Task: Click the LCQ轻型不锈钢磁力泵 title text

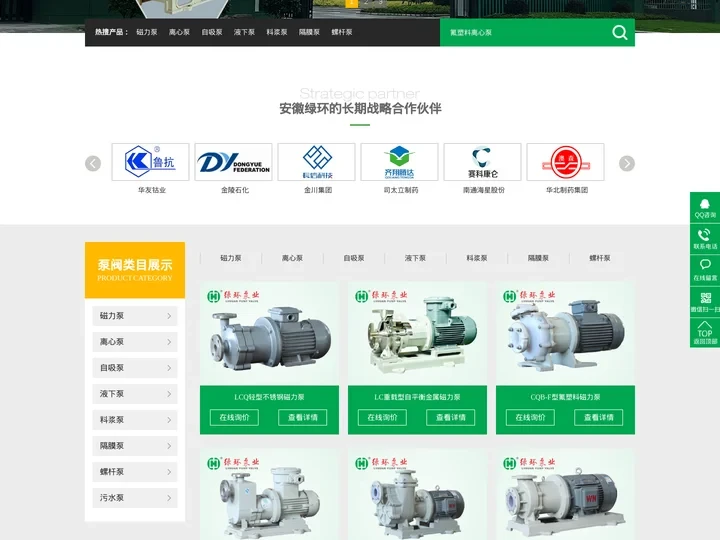Action: point(270,397)
